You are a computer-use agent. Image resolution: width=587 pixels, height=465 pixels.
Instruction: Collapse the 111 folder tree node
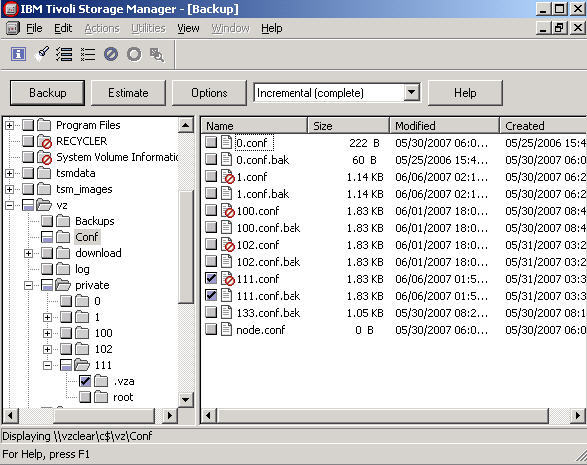(47, 365)
